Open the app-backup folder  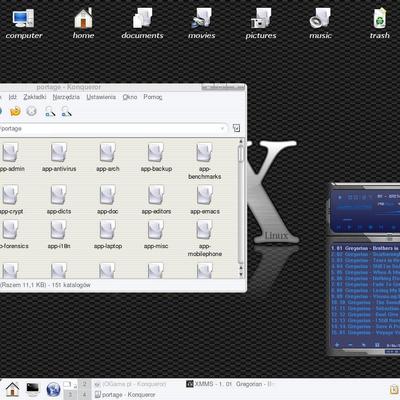[x=156, y=158]
